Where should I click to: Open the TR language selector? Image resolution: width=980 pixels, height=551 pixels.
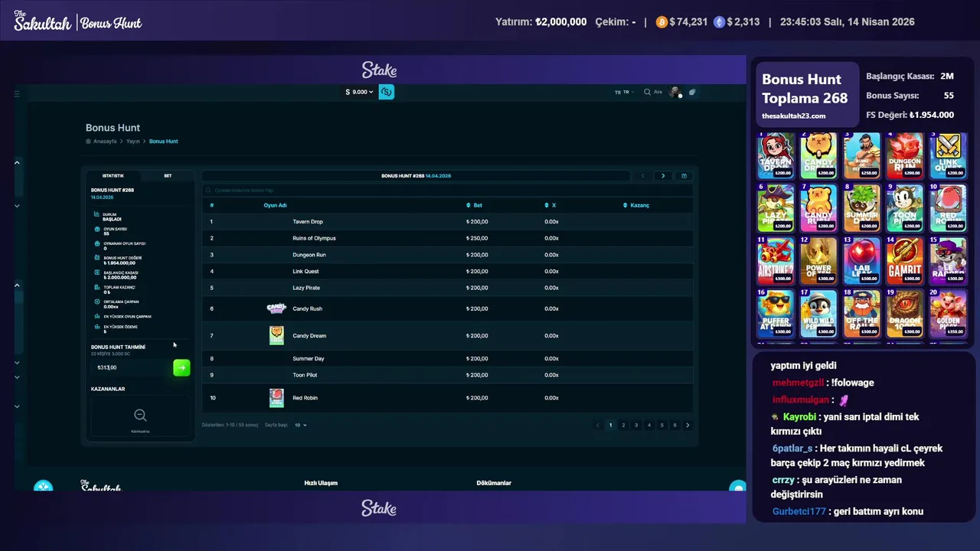(625, 92)
